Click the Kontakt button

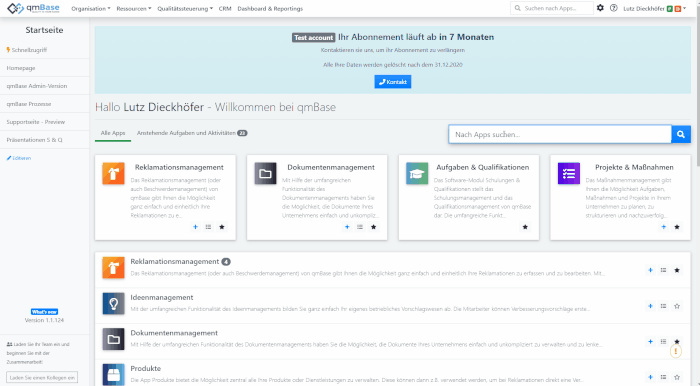(393, 82)
